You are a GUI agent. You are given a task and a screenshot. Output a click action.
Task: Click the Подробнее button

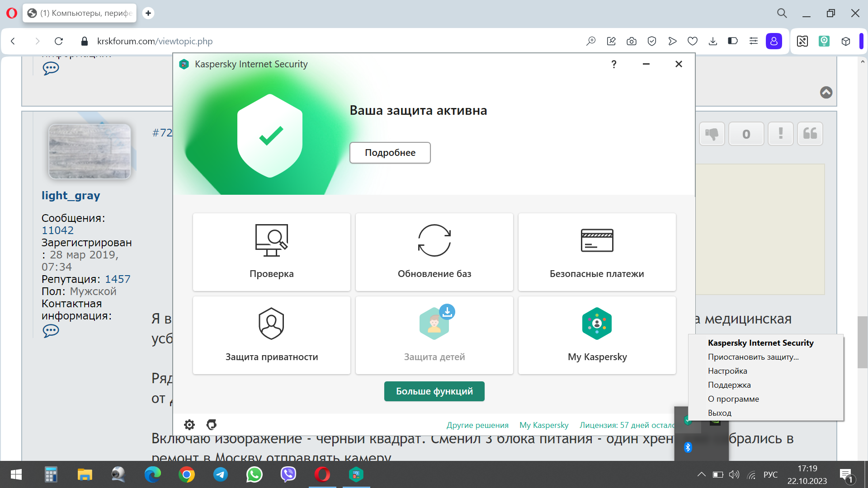pyautogui.click(x=390, y=153)
